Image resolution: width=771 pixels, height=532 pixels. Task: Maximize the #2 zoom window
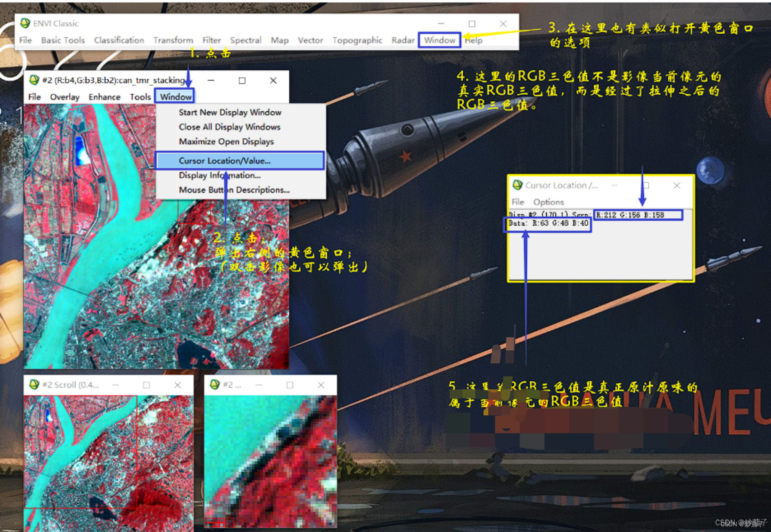point(290,385)
